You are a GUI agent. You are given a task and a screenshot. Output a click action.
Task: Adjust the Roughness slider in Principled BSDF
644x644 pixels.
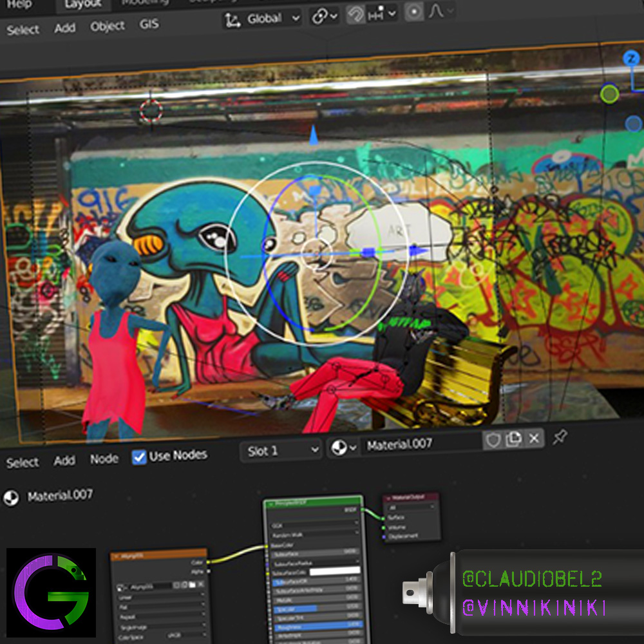pos(317,627)
